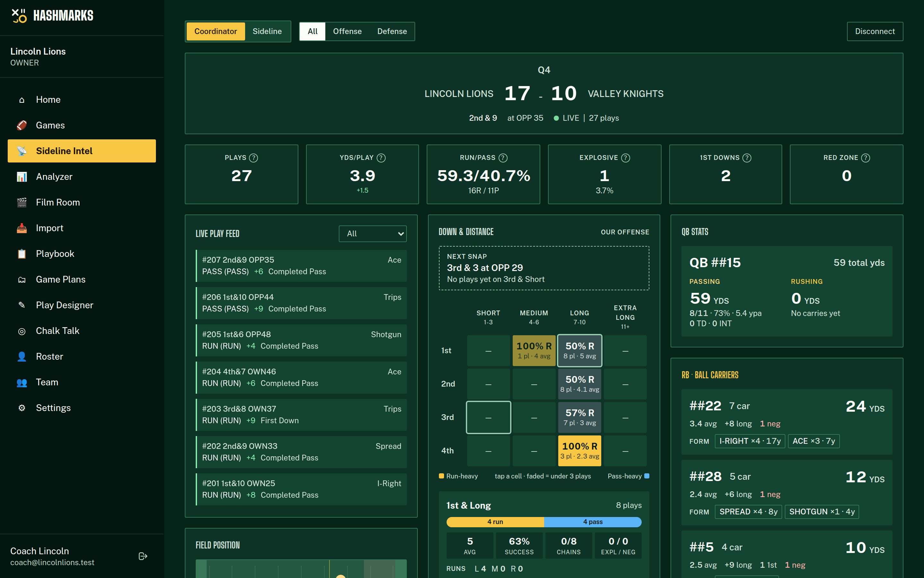This screenshot has height=578, width=924.
Task: Open play #201 1st&10 OWN25
Action: click(301, 489)
